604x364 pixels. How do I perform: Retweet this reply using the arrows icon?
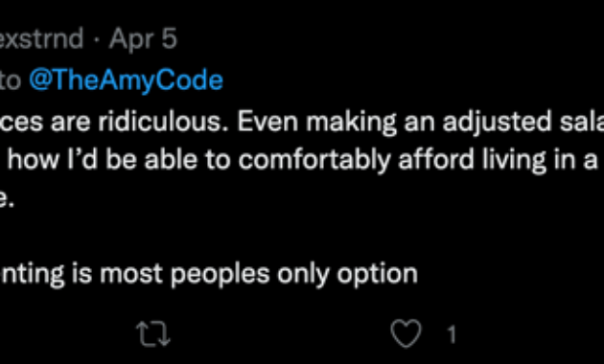click(153, 334)
